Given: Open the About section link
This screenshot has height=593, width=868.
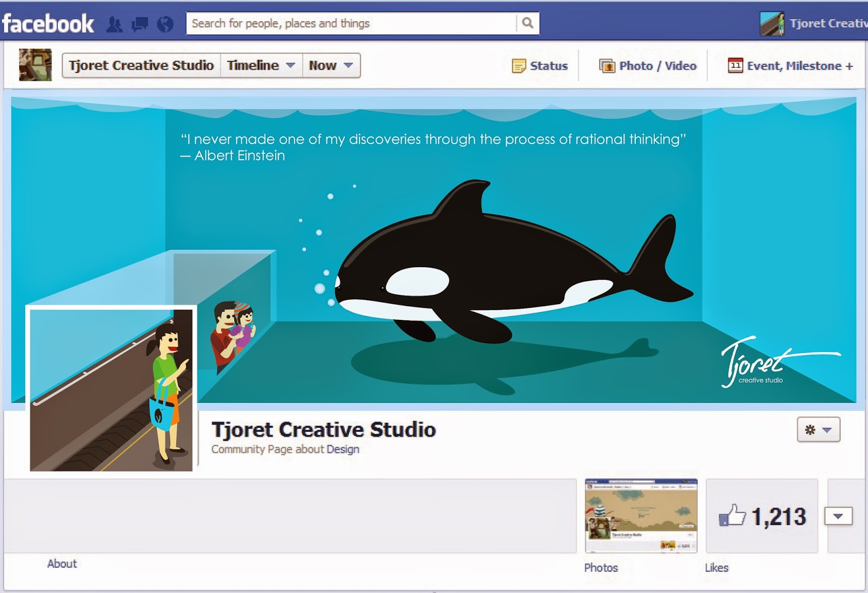Looking at the screenshot, I should (x=62, y=564).
